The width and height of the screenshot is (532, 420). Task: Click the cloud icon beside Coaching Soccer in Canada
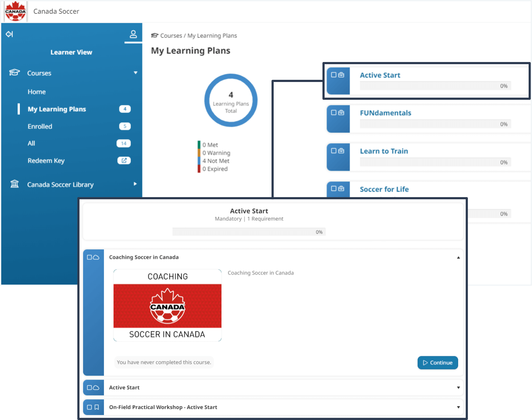[x=96, y=257]
